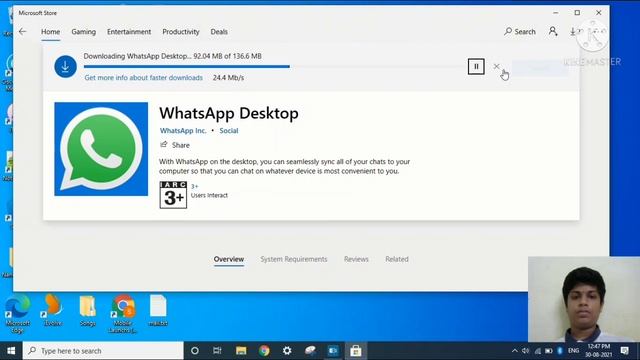Open the Social category link
Screen dimensions: 640x360
pos(229,131)
